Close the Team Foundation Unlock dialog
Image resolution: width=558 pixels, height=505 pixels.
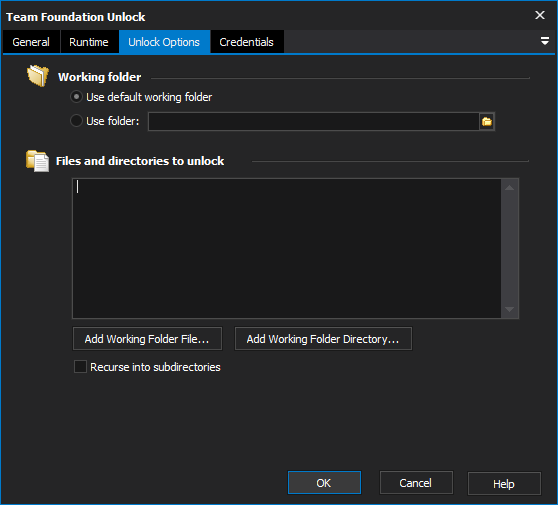click(539, 15)
